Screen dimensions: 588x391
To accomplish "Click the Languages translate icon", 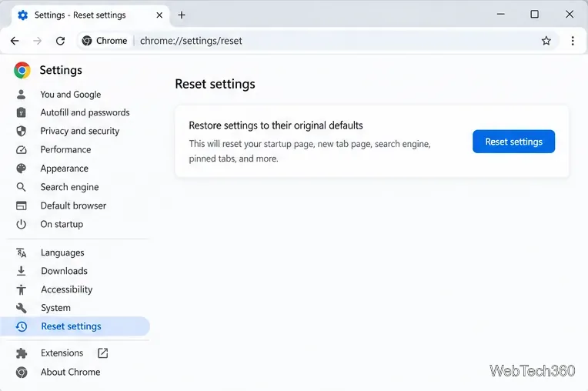I will (x=21, y=252).
